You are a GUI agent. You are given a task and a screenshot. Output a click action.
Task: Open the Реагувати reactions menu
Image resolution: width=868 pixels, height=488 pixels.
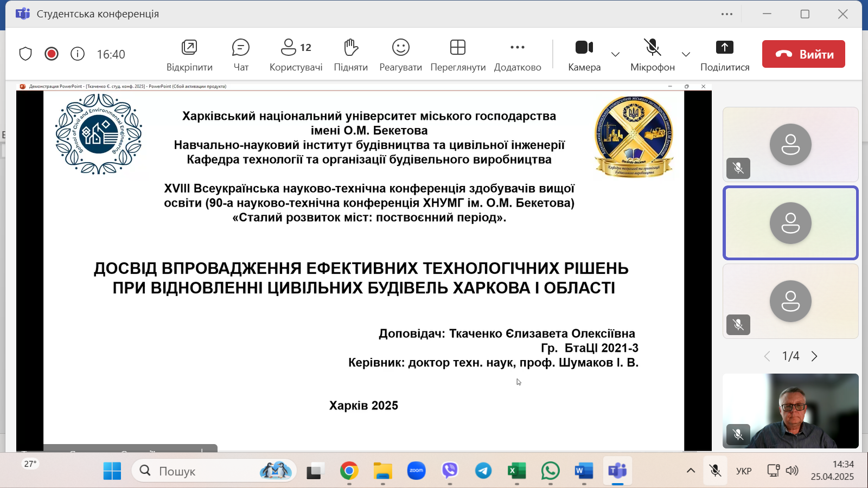click(401, 55)
